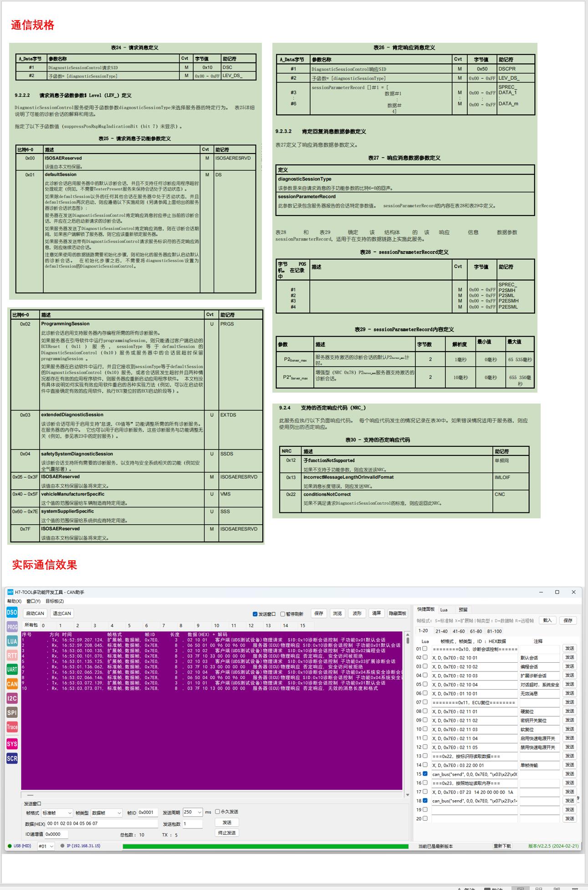Check the Lua checkbox on row 14
The image size is (588, 890).
[425, 765]
